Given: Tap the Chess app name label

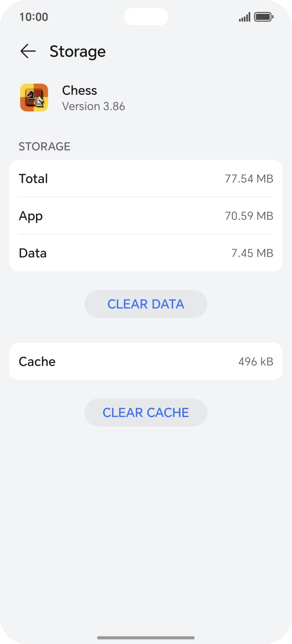Looking at the screenshot, I should (x=79, y=90).
